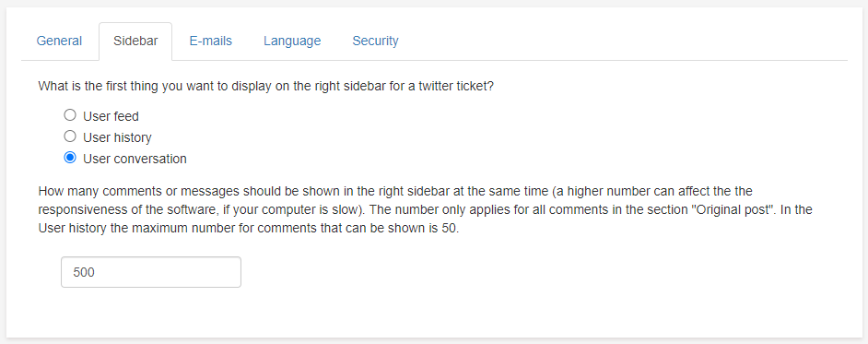This screenshot has width=868, height=344.
Task: Click the question text about twitter ticket sidebar
Action: [x=265, y=87]
